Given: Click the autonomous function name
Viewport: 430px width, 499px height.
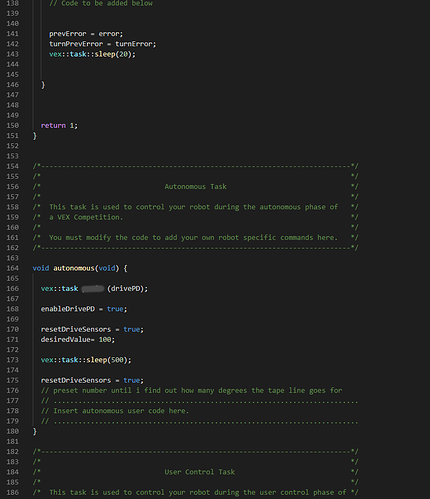Looking at the screenshot, I should (74, 268).
